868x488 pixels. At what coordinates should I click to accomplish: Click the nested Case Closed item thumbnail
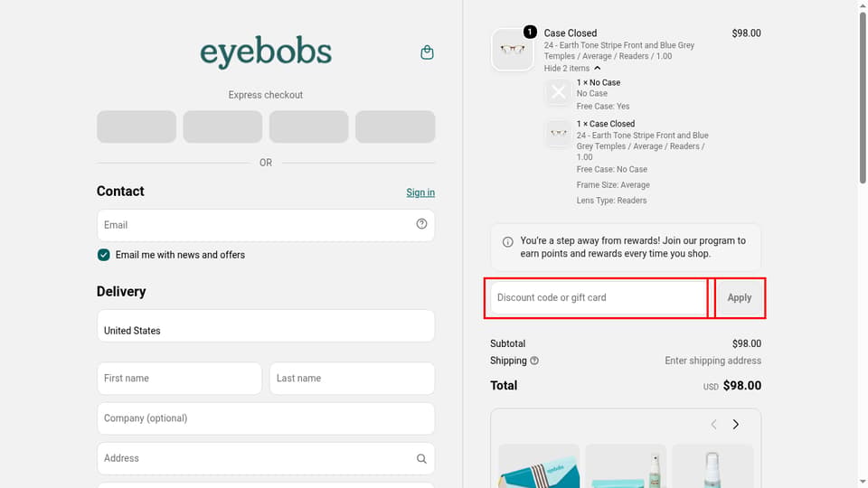pyautogui.click(x=558, y=134)
